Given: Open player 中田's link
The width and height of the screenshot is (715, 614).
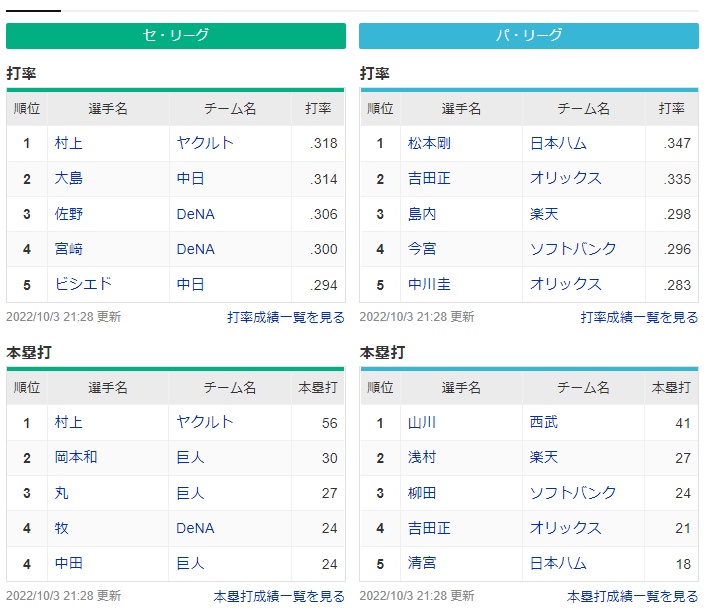Looking at the screenshot, I should (x=68, y=563).
